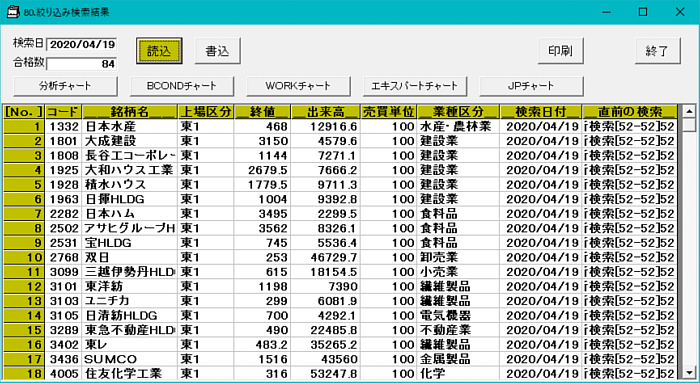This screenshot has width=700, height=383.
Task: Click the 水産・農林業 industry cell
Action: [458, 126]
